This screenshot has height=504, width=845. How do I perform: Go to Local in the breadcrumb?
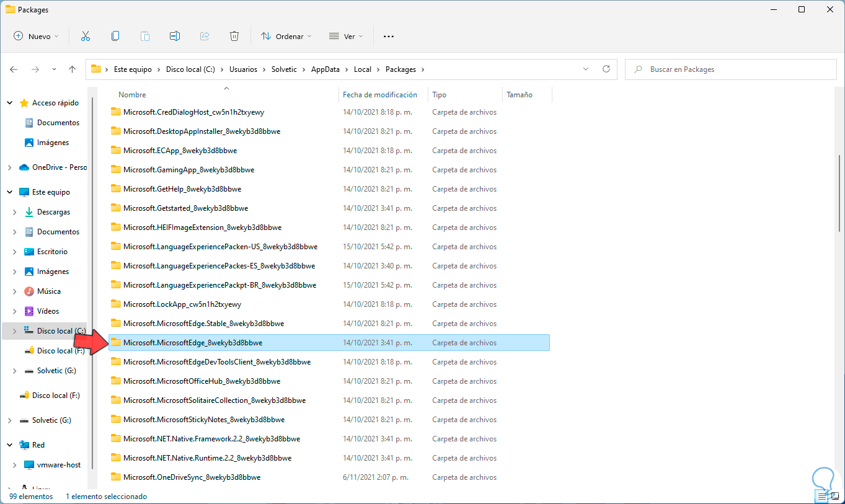[363, 69]
